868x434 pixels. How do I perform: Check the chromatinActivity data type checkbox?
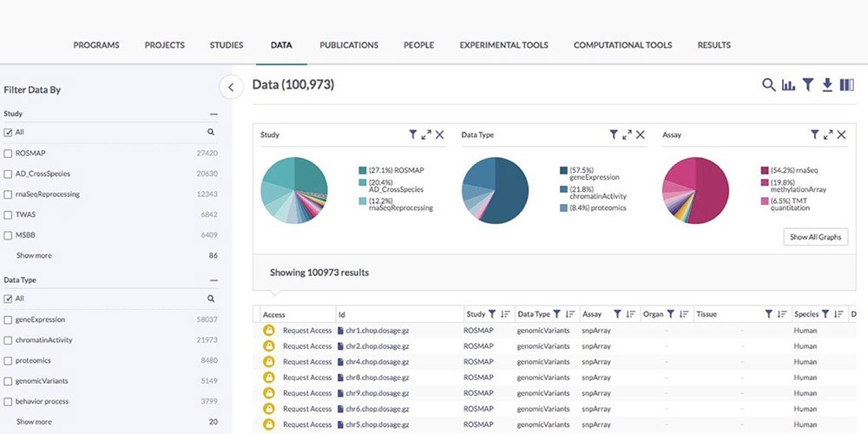pyautogui.click(x=8, y=340)
